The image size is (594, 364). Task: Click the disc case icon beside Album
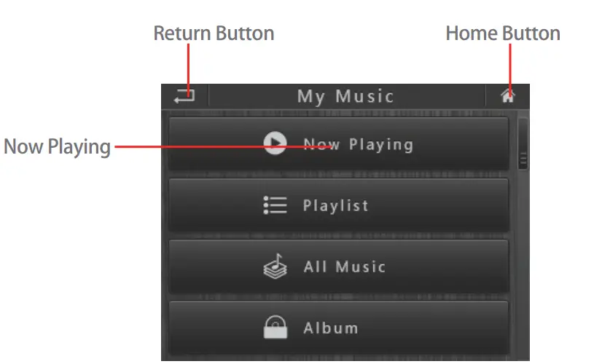coord(275,328)
